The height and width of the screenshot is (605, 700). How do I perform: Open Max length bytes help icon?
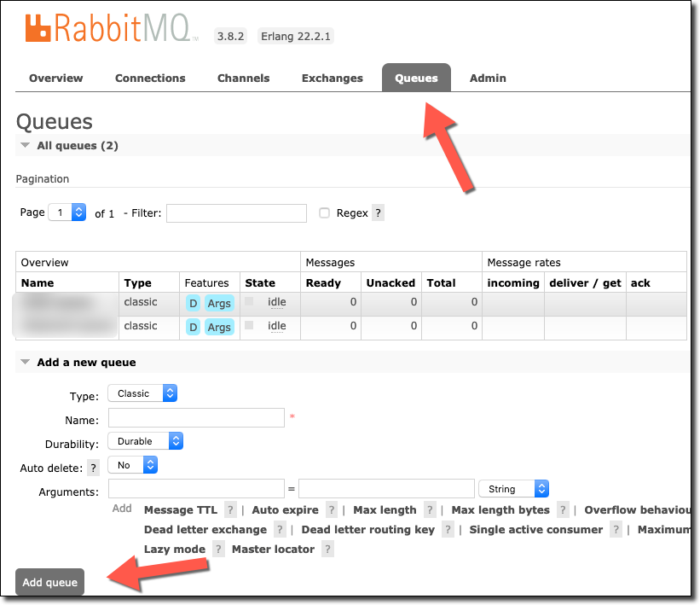pyautogui.click(x=563, y=509)
